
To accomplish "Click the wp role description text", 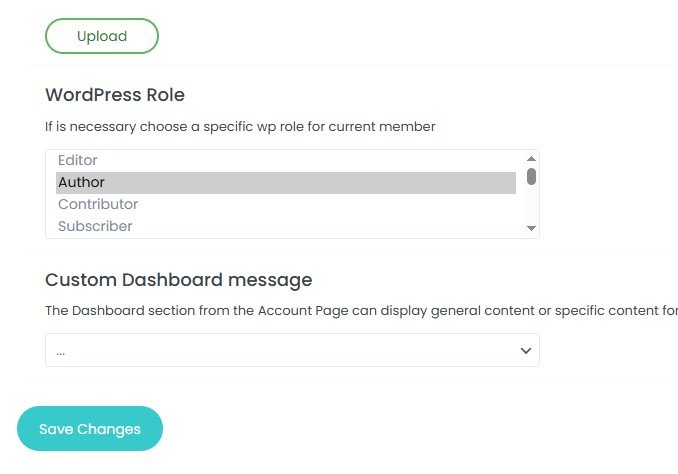I will tap(240, 127).
